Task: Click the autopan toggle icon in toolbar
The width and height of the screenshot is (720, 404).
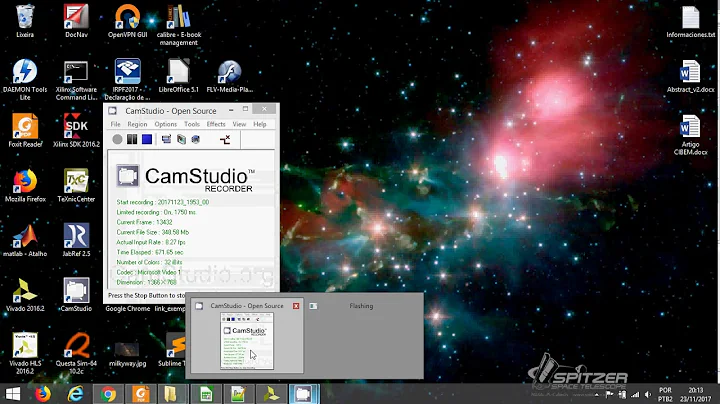Action: click(225, 139)
